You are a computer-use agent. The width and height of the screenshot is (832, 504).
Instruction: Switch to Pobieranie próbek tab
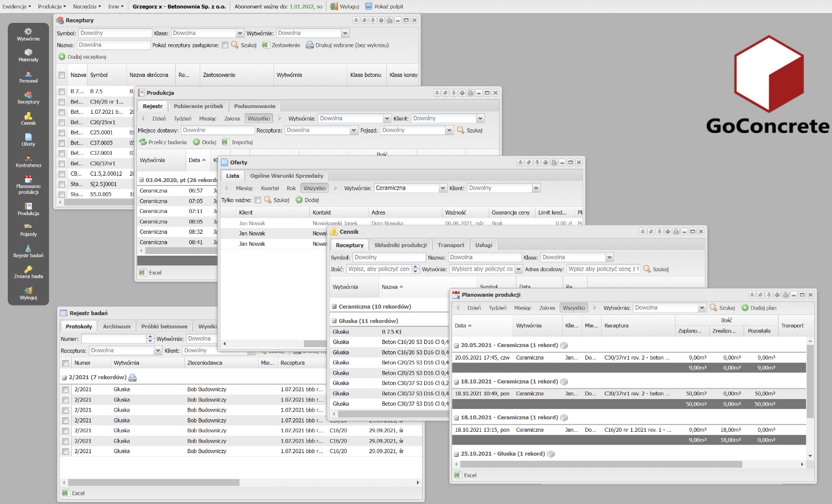tap(198, 106)
